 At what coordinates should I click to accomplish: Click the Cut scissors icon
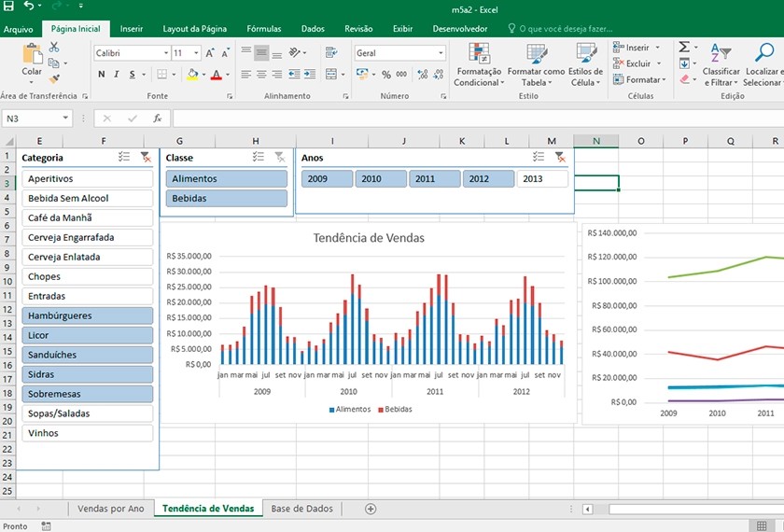tap(54, 48)
